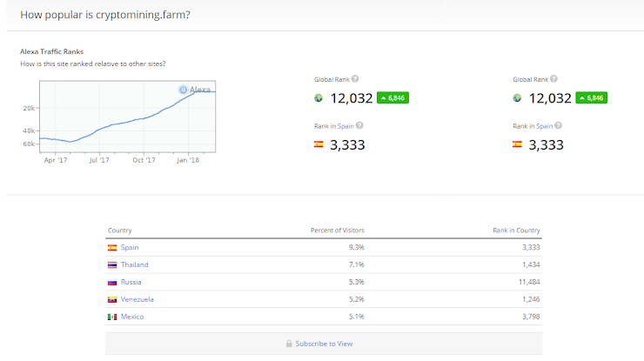Click the '60k' chart axis label
This screenshot has height=361, width=644.
29,144
